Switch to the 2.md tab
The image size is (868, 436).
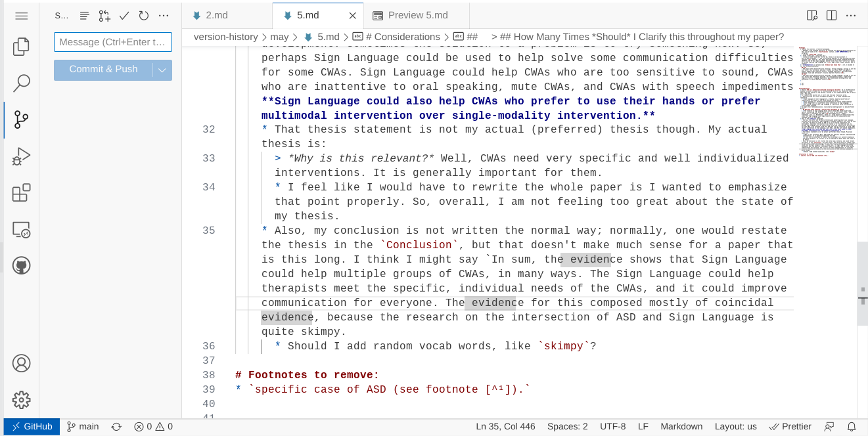click(218, 14)
